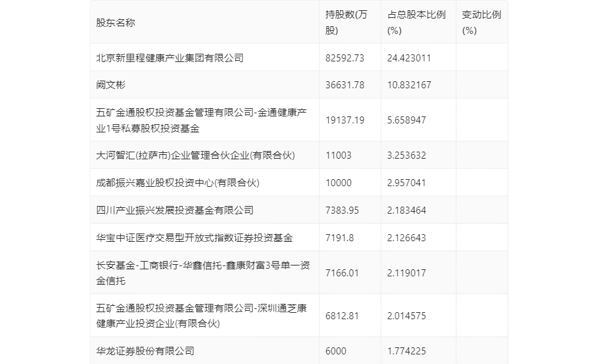The width and height of the screenshot is (598, 364).
Task: Click the 股东名称 column header
Action: [116, 22]
